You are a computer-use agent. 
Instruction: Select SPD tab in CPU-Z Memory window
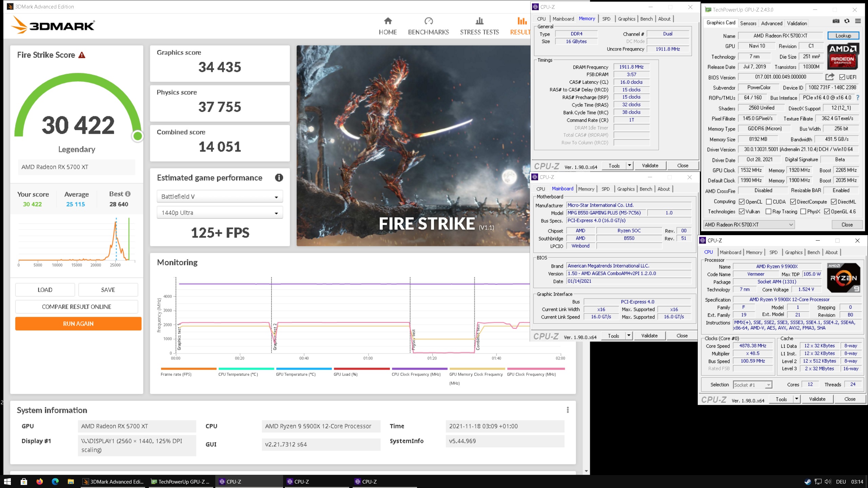coord(606,19)
